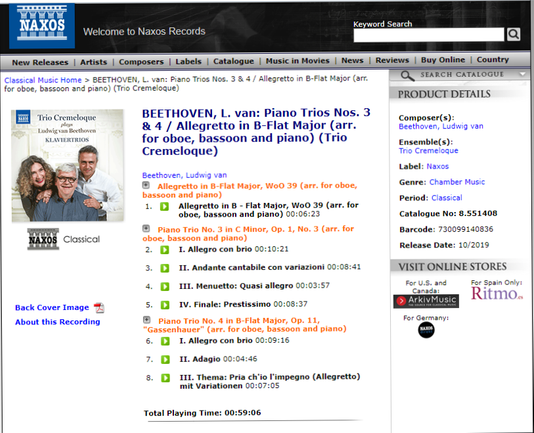
Task: Open the Ritmo store logo for Spain
Action: (x=497, y=293)
